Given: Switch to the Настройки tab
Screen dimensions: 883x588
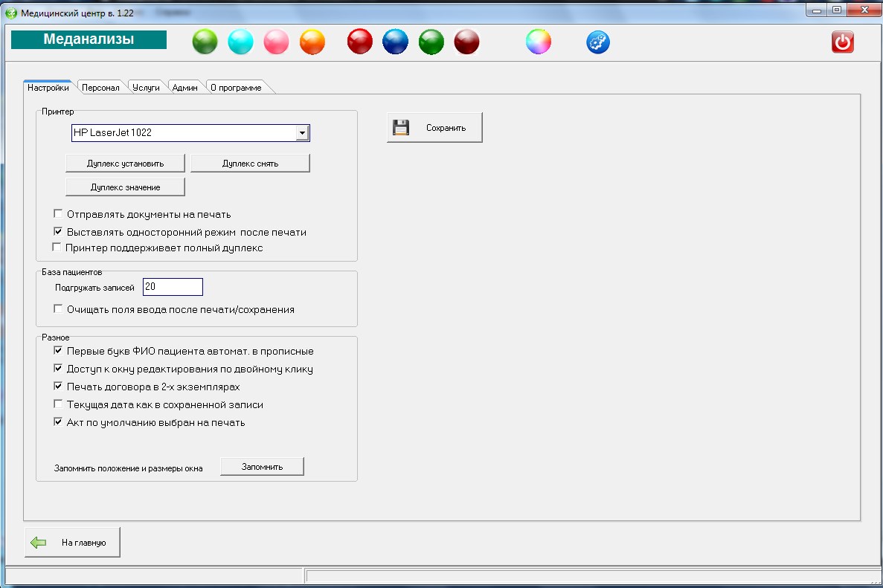Looking at the screenshot, I should [48, 87].
